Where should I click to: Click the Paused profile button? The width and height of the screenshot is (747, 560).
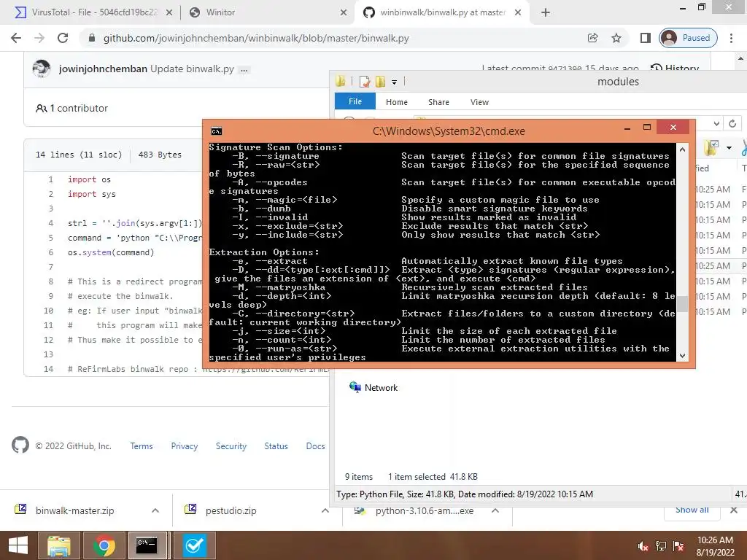689,38
